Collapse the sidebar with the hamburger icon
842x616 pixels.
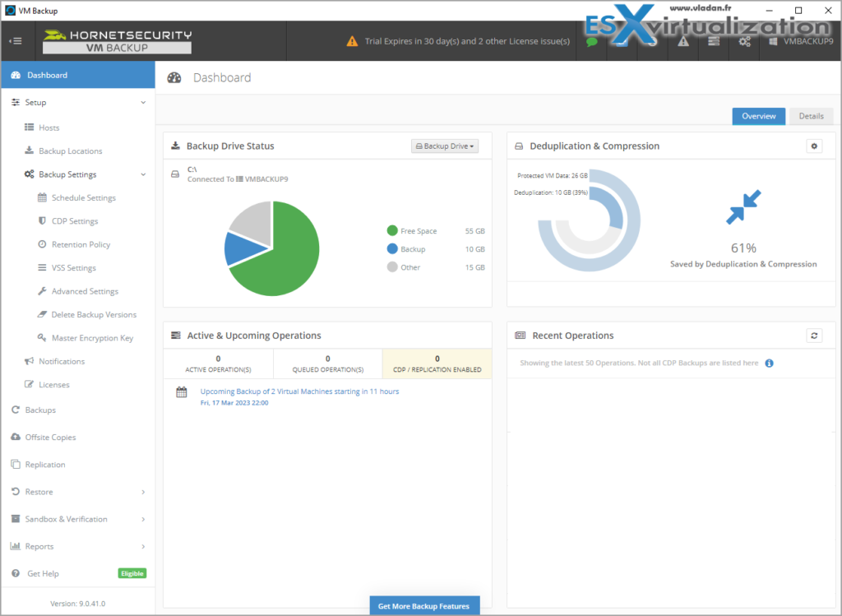(x=16, y=41)
